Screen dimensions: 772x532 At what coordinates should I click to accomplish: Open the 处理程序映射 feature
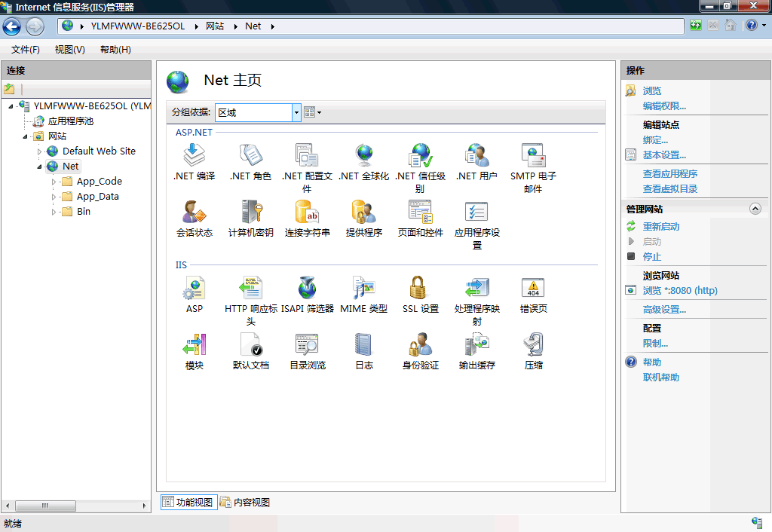pos(476,301)
